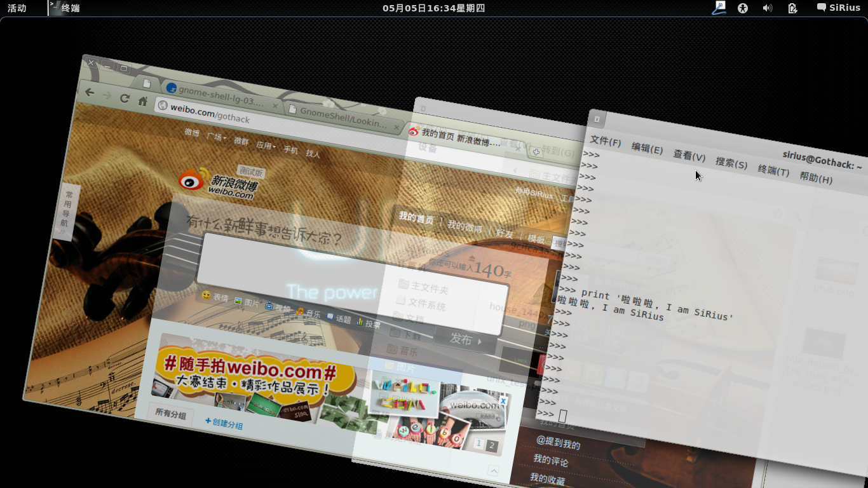Image resolution: width=868 pixels, height=488 pixels.
Task: Click the 微群 link in Weibo navigation
Action: 241,141
